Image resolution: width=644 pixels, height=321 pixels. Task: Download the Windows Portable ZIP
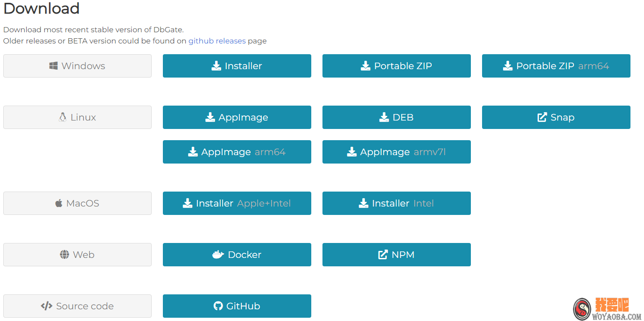point(396,66)
